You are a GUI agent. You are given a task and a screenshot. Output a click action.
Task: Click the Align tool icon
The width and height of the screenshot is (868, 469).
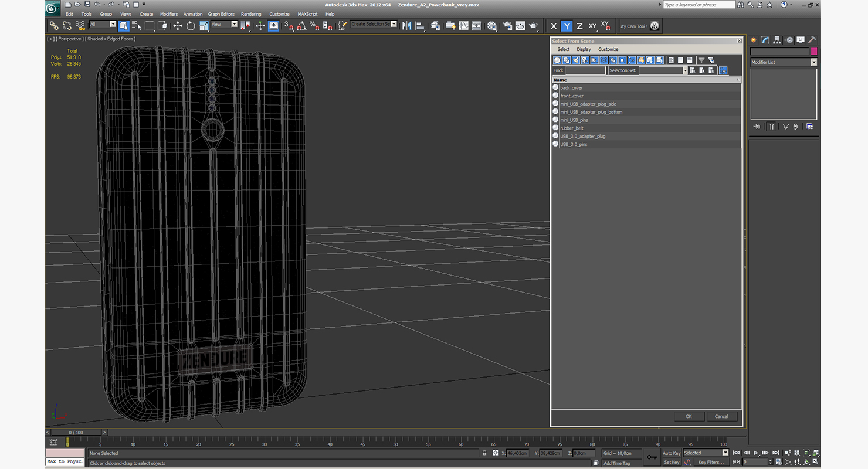point(420,26)
